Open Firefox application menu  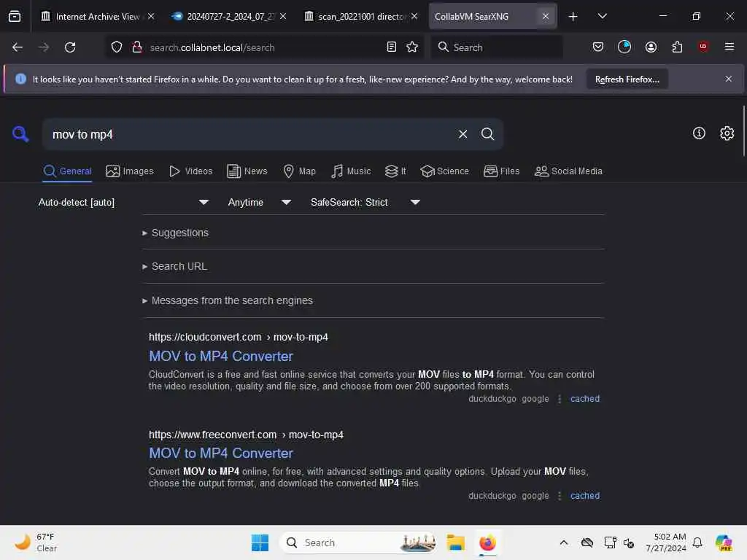pyautogui.click(x=729, y=47)
